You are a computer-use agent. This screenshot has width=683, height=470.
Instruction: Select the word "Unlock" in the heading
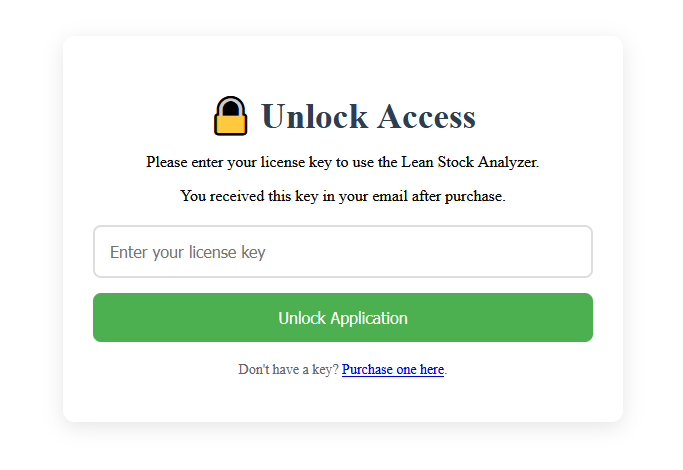coord(314,117)
